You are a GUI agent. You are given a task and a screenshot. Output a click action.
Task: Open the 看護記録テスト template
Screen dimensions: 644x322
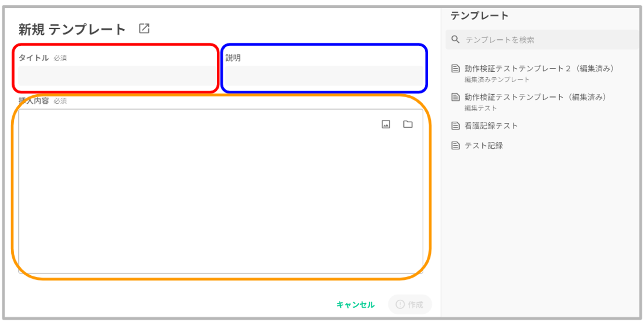coord(491,126)
